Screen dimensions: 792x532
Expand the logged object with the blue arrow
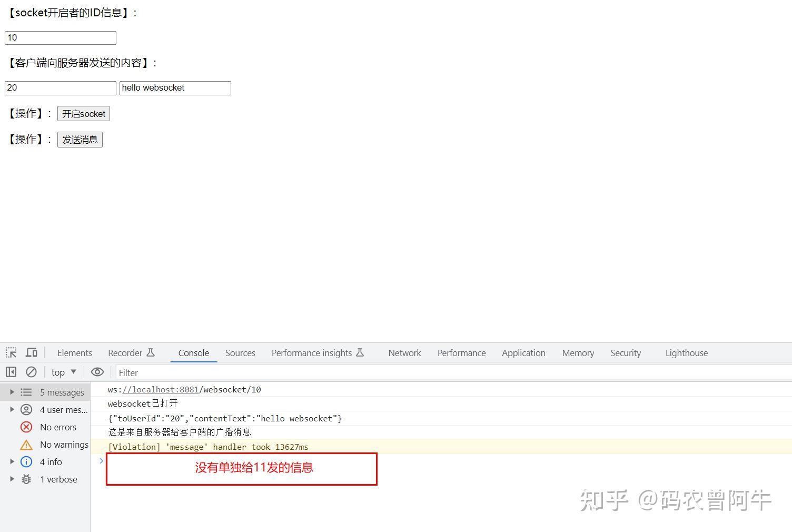[101, 461]
